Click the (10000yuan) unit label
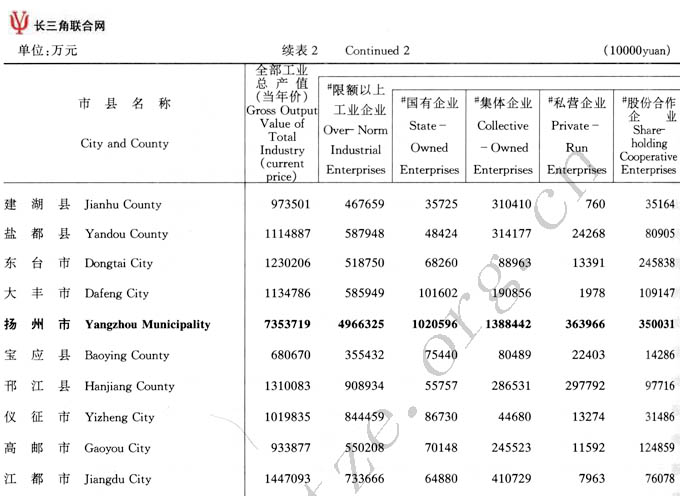The image size is (680, 496). point(637,50)
